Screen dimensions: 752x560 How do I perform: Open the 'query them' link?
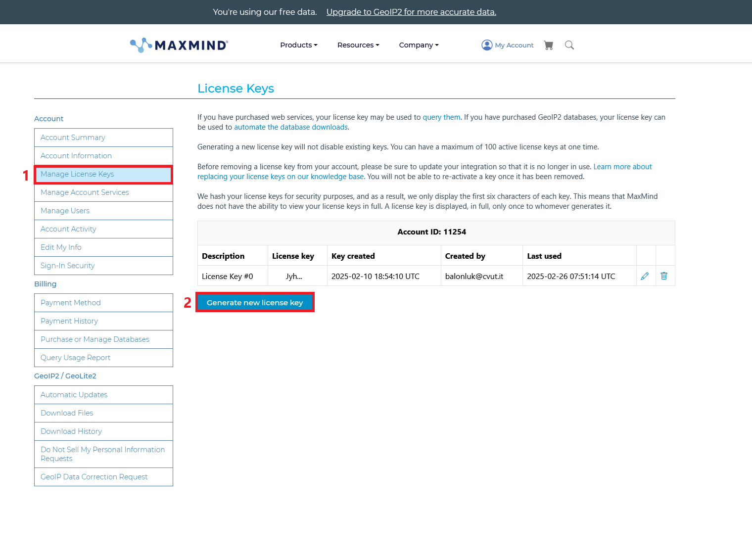[x=441, y=117]
